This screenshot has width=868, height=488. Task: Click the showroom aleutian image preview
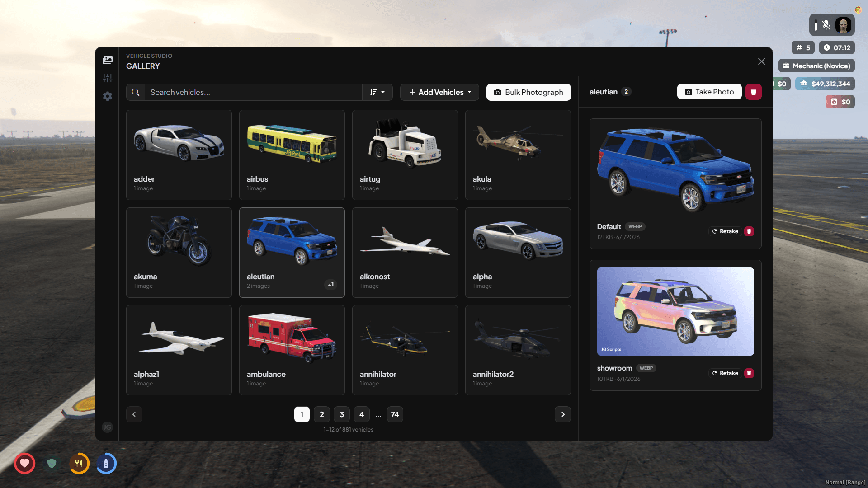(x=675, y=311)
